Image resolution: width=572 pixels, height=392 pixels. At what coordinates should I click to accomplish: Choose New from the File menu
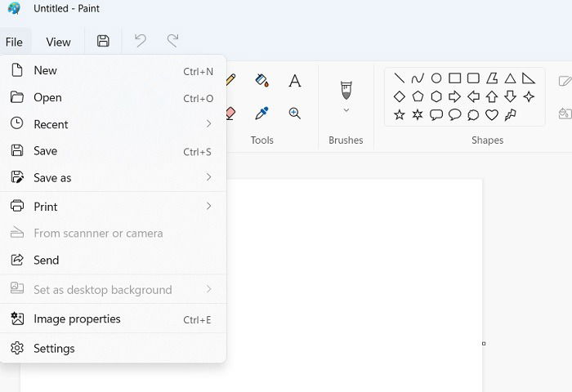(x=113, y=71)
